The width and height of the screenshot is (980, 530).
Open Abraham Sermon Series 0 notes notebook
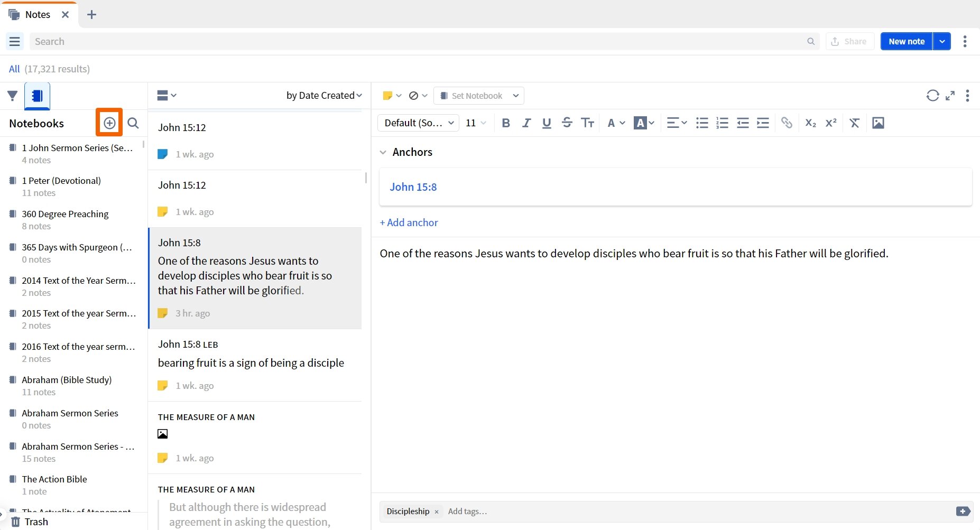[x=73, y=419]
